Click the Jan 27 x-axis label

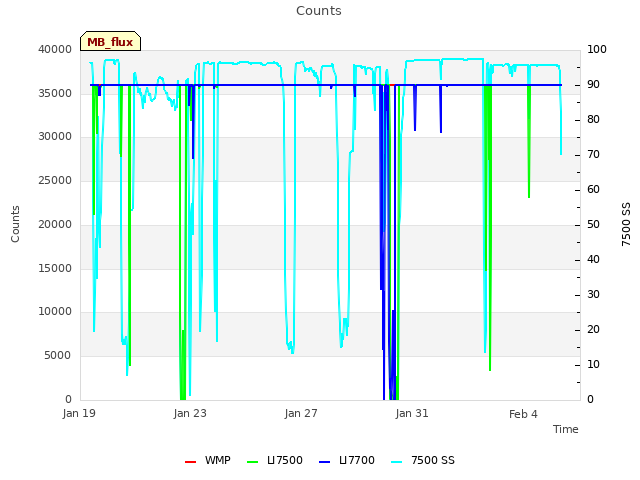click(301, 413)
